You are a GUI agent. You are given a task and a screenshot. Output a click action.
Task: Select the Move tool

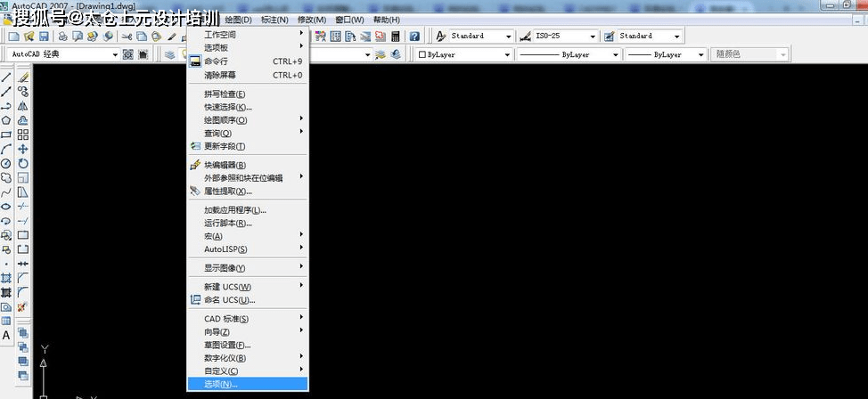pos(22,150)
